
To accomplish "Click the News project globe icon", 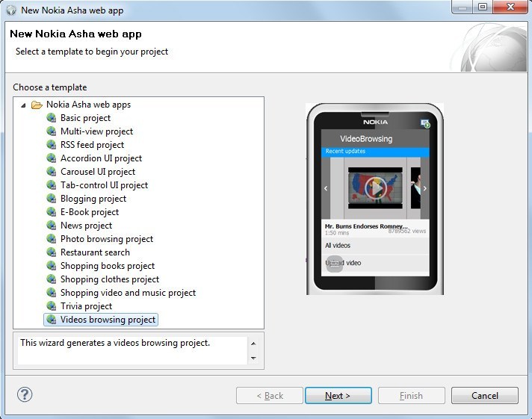I will (x=52, y=226).
